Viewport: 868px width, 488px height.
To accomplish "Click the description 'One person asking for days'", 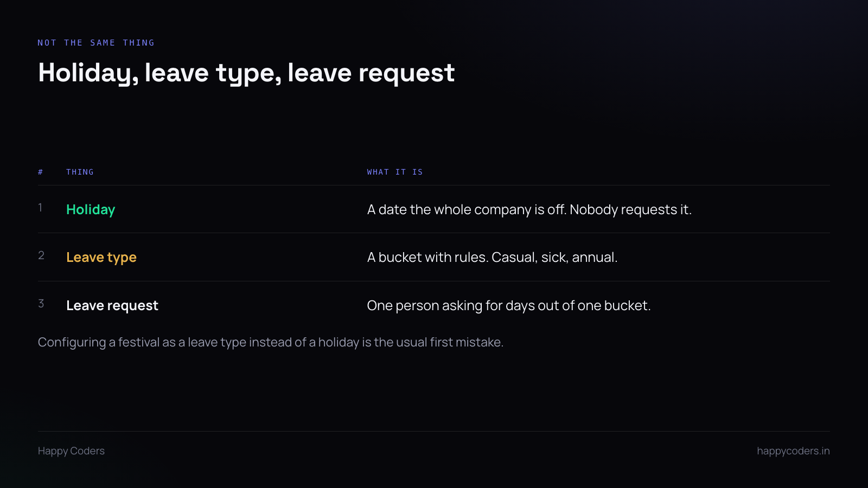I will point(509,306).
